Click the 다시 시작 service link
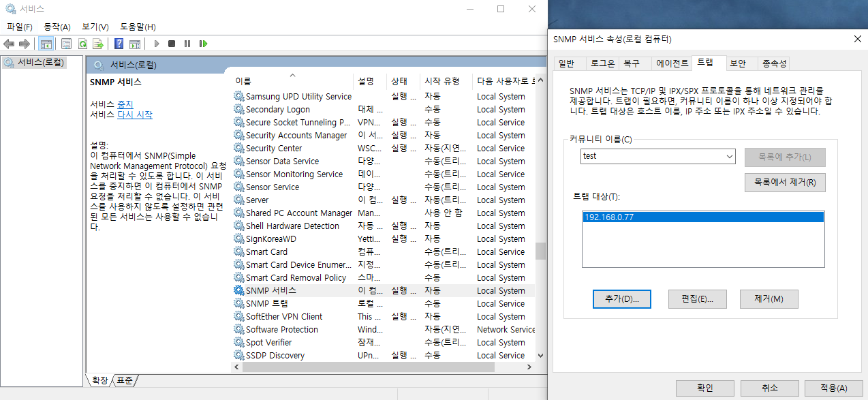Image resolution: width=868 pixels, height=400 pixels. pyautogui.click(x=135, y=114)
